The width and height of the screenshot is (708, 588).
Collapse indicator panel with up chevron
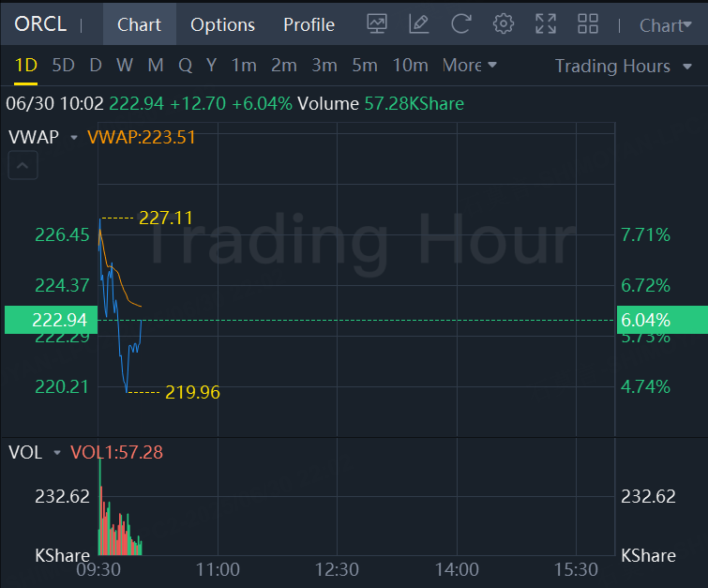[23, 168]
